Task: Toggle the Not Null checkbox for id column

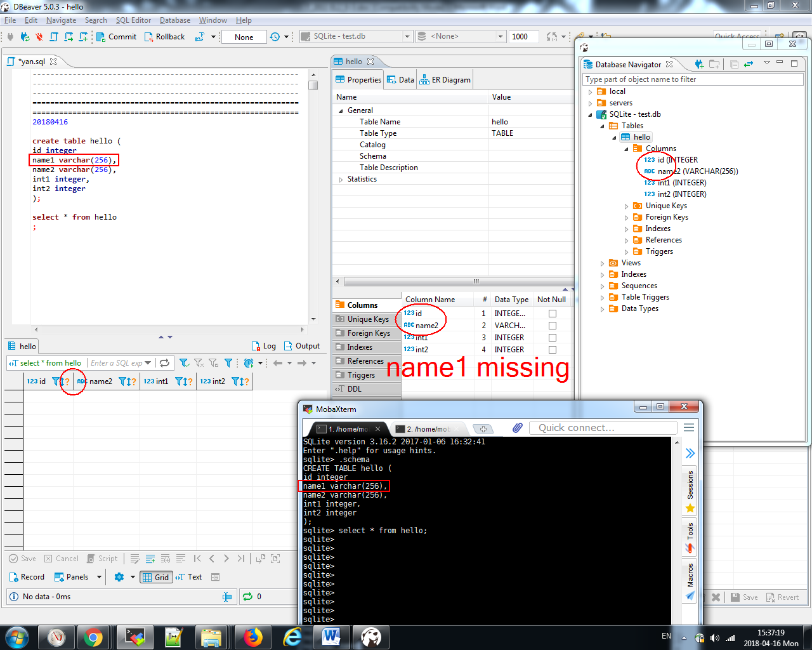Action: coord(552,313)
